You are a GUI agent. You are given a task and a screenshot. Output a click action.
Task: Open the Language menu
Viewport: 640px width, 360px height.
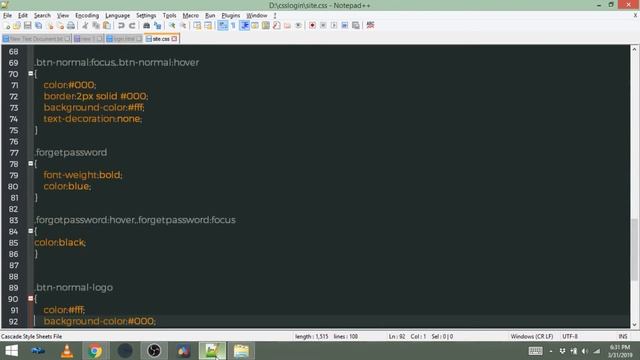click(118, 16)
